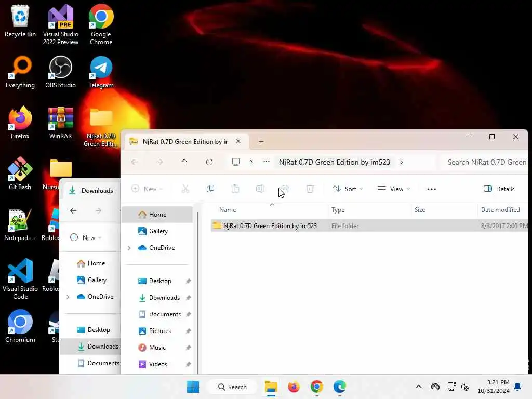The width and height of the screenshot is (532, 399).
Task: Open Music in front Explorer sidebar
Action: pyautogui.click(x=157, y=348)
